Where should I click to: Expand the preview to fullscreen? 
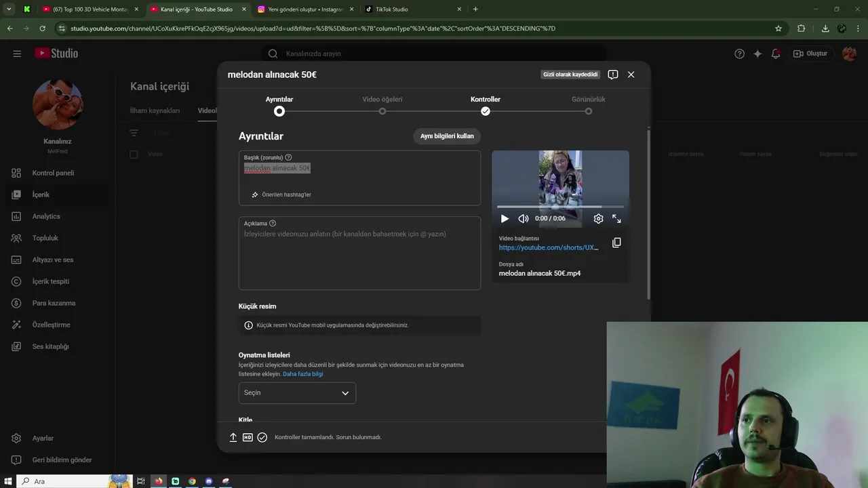[616, 219]
